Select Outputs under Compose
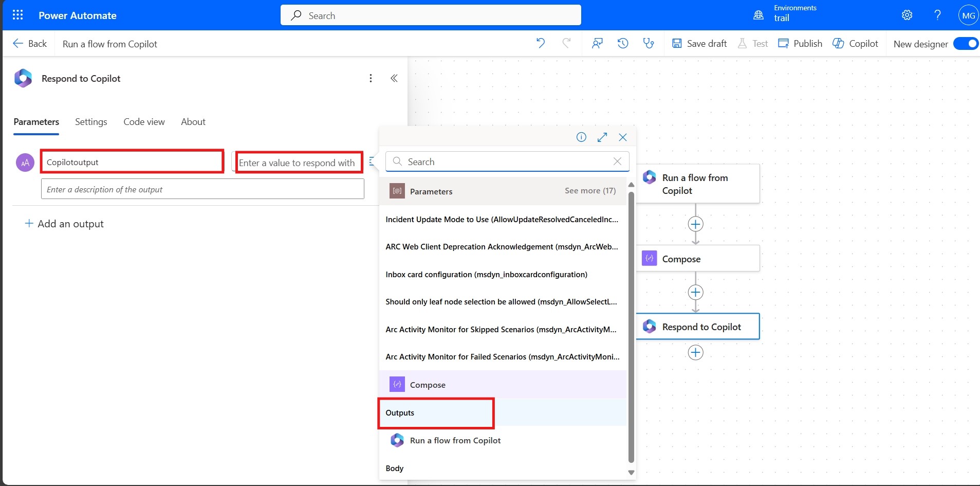Screen dimensions: 980x486 click(400, 413)
